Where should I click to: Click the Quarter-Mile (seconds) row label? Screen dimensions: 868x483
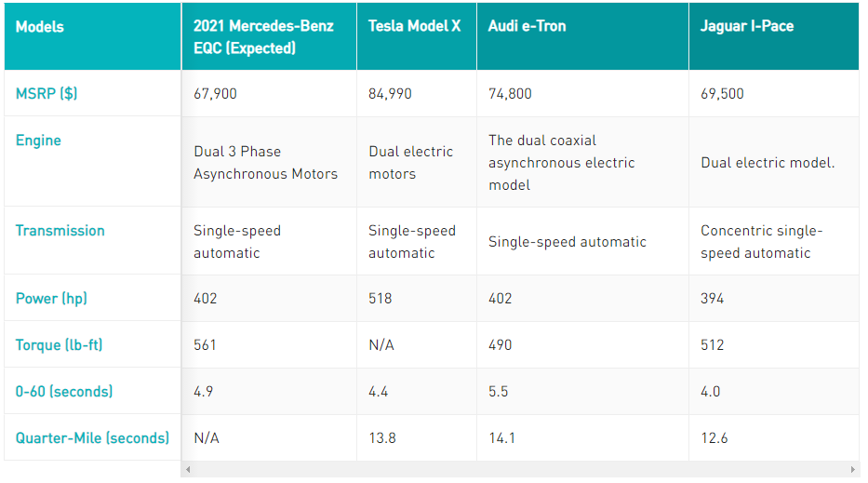(92, 437)
